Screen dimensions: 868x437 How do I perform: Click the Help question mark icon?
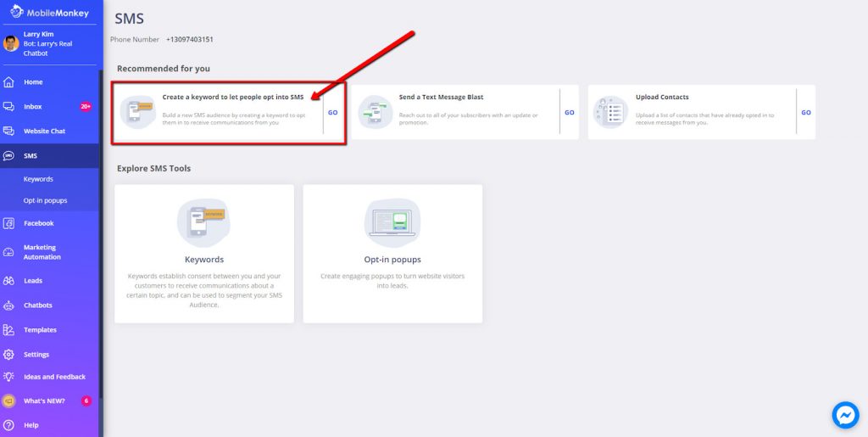(8, 425)
